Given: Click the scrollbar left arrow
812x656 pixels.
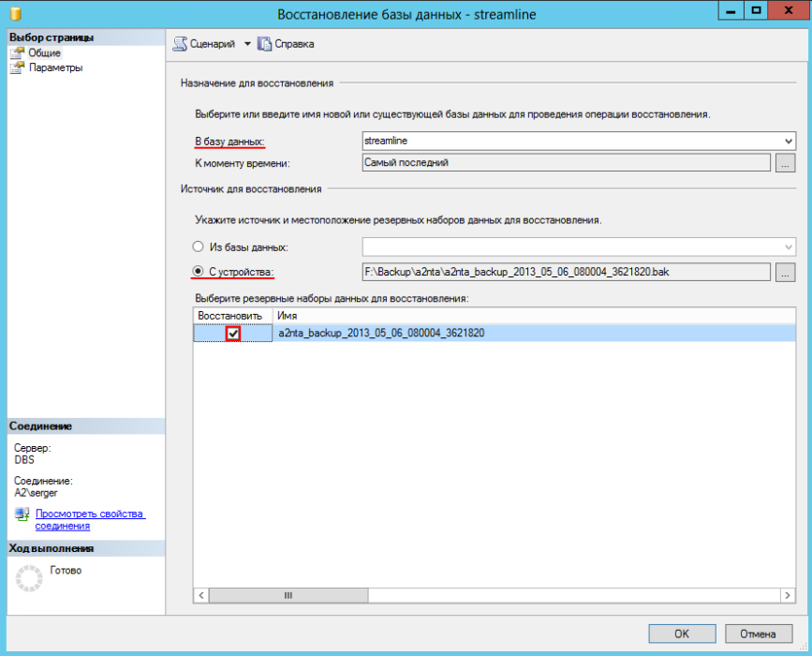Looking at the screenshot, I should coord(201,595).
